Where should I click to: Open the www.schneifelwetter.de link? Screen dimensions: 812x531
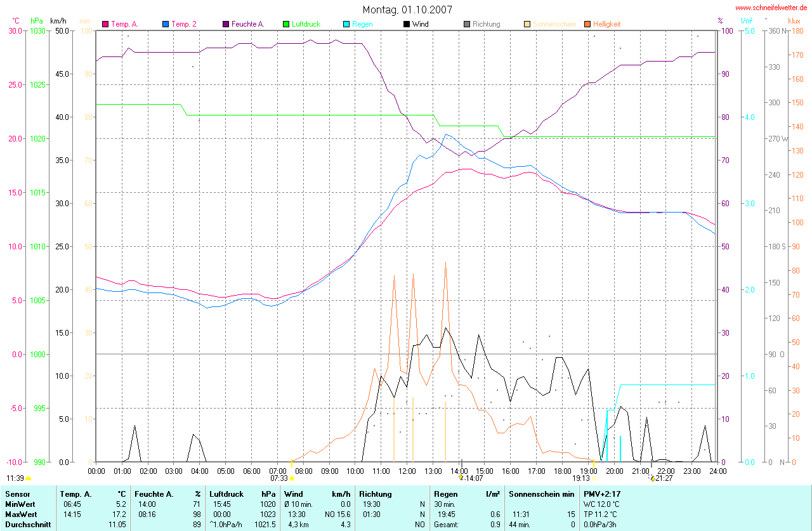point(771,7)
